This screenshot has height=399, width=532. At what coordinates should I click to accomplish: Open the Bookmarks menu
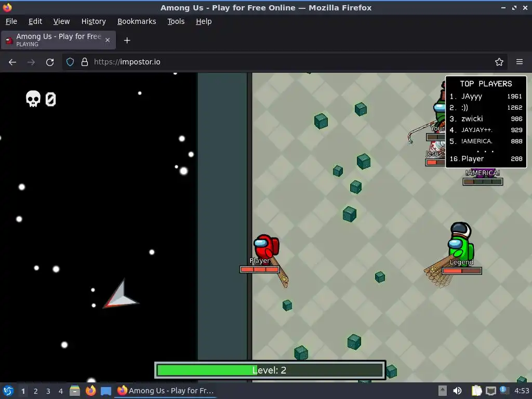click(137, 21)
